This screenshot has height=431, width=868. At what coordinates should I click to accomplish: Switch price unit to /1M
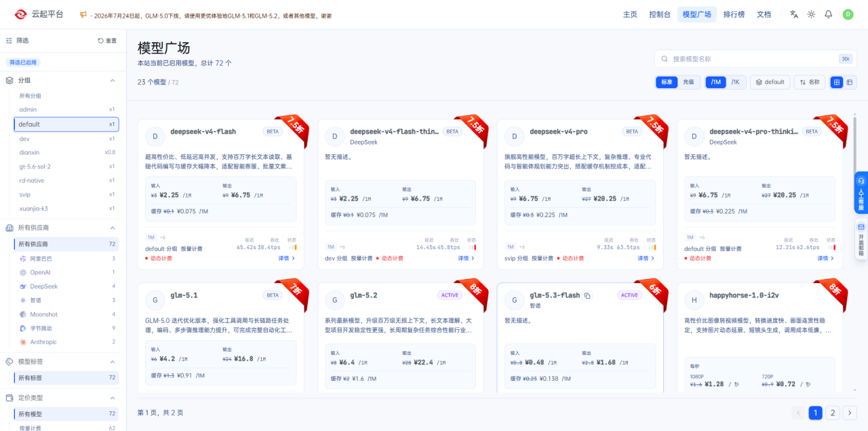(715, 82)
